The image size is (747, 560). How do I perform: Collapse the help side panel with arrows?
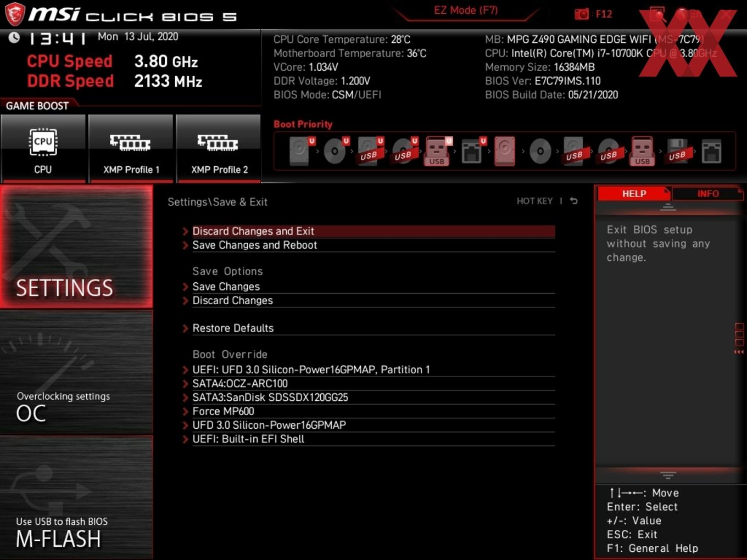739,352
